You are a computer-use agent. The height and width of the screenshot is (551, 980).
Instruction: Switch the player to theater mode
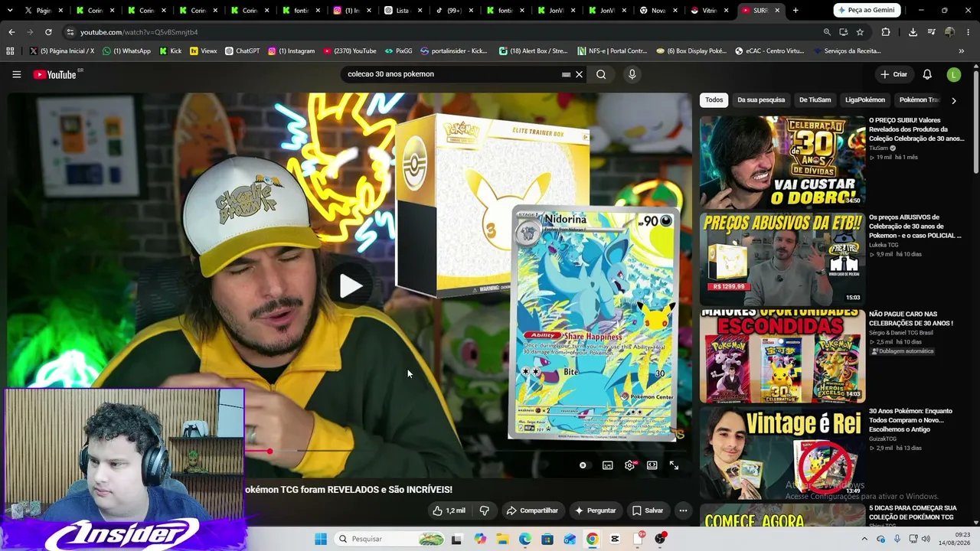point(652,465)
